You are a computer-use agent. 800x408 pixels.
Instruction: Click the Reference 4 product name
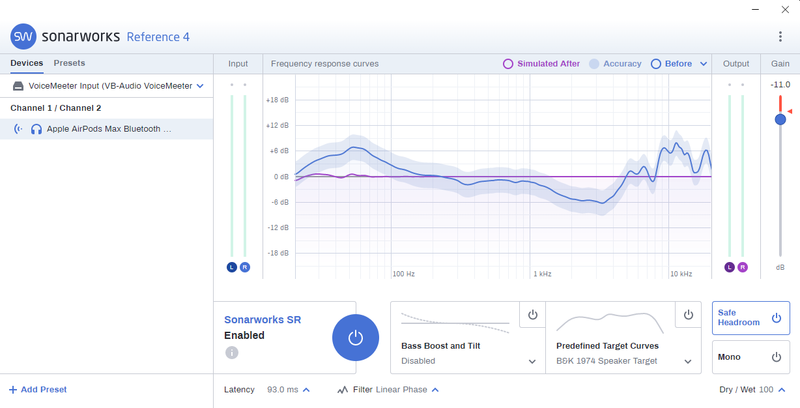pos(158,37)
